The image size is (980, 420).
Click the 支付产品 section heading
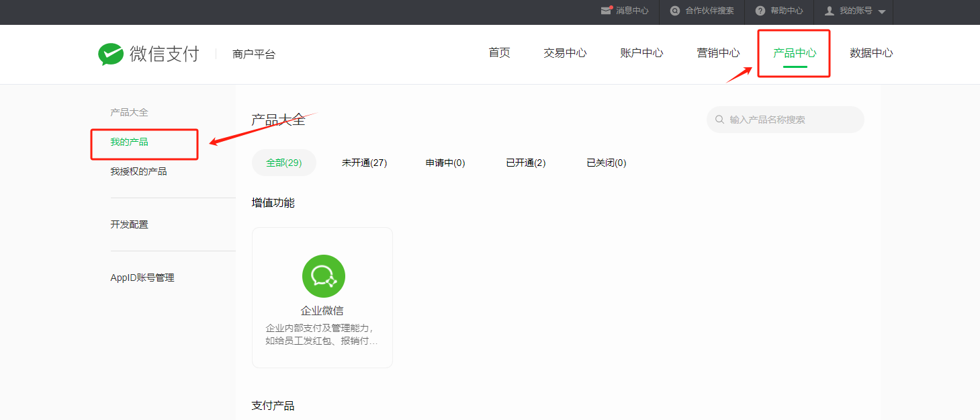pos(273,406)
